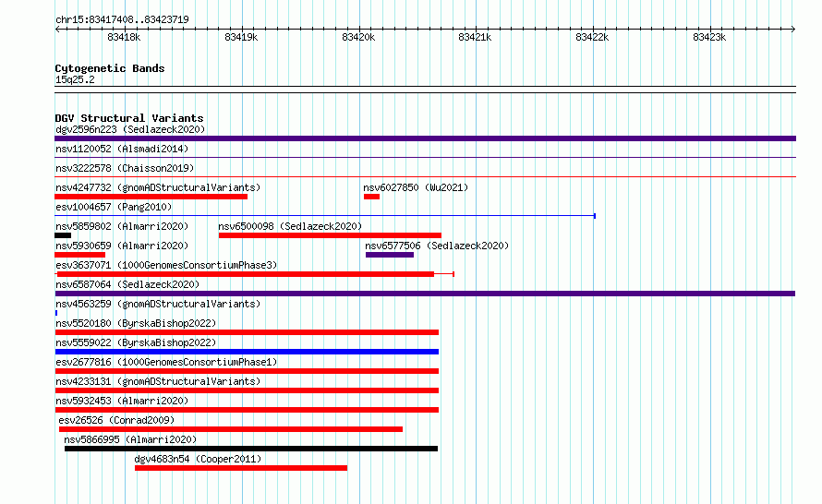Image resolution: width=822 pixels, height=504 pixels.
Task: Select the dgv4683n54 (Cooper2011) label
Action: (198, 459)
